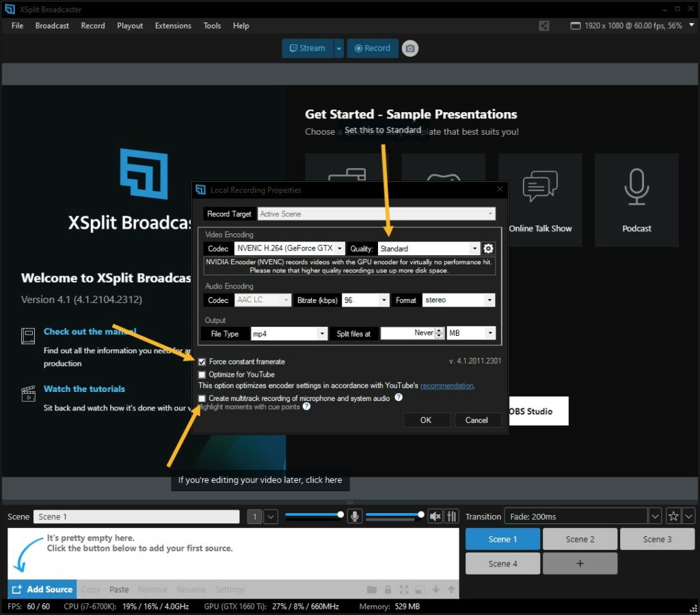This screenshot has height=615, width=700.
Task: Open video encoder settings gear icon
Action: point(488,248)
